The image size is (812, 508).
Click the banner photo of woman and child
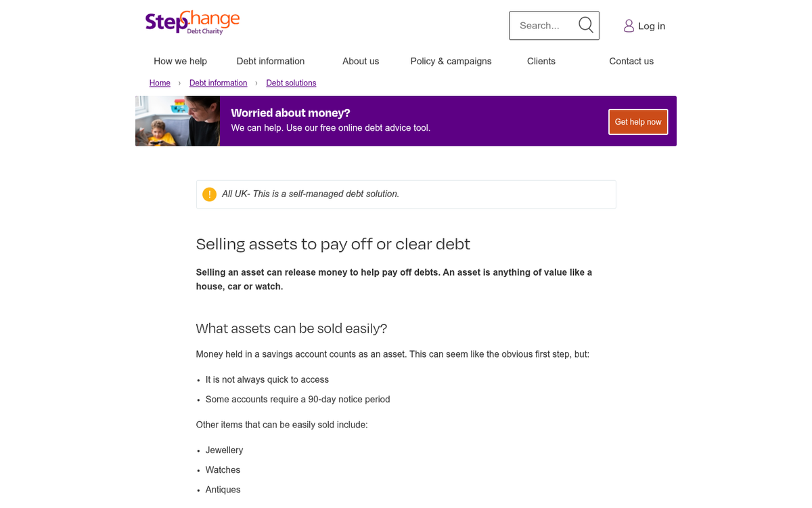(177, 121)
